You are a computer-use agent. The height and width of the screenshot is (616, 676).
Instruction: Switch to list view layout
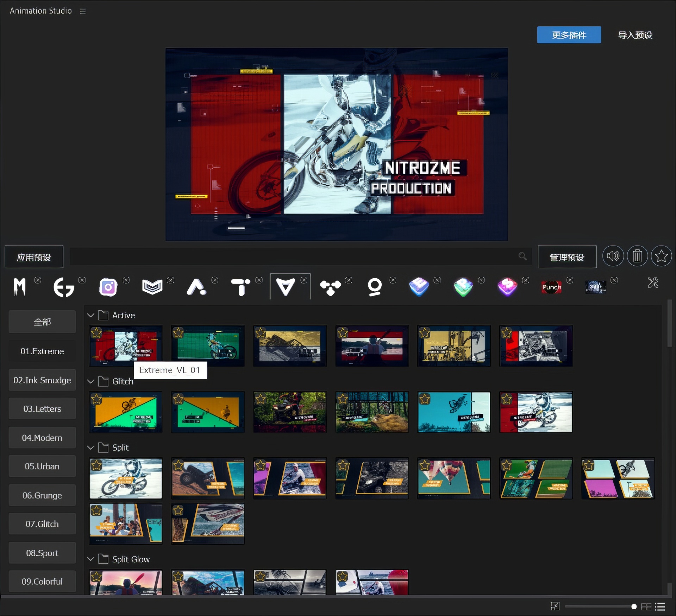click(660, 607)
